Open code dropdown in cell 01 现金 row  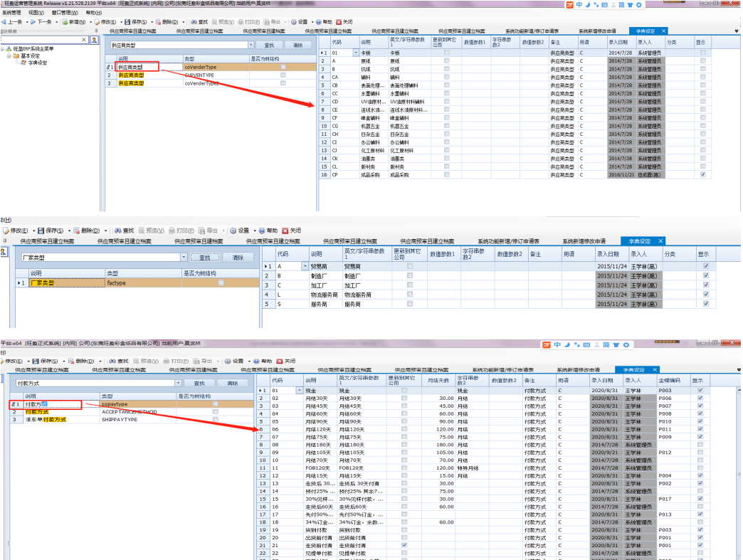(x=299, y=391)
